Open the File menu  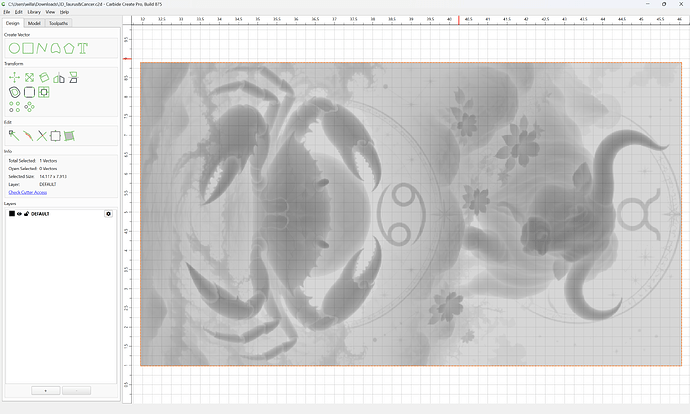pos(7,12)
